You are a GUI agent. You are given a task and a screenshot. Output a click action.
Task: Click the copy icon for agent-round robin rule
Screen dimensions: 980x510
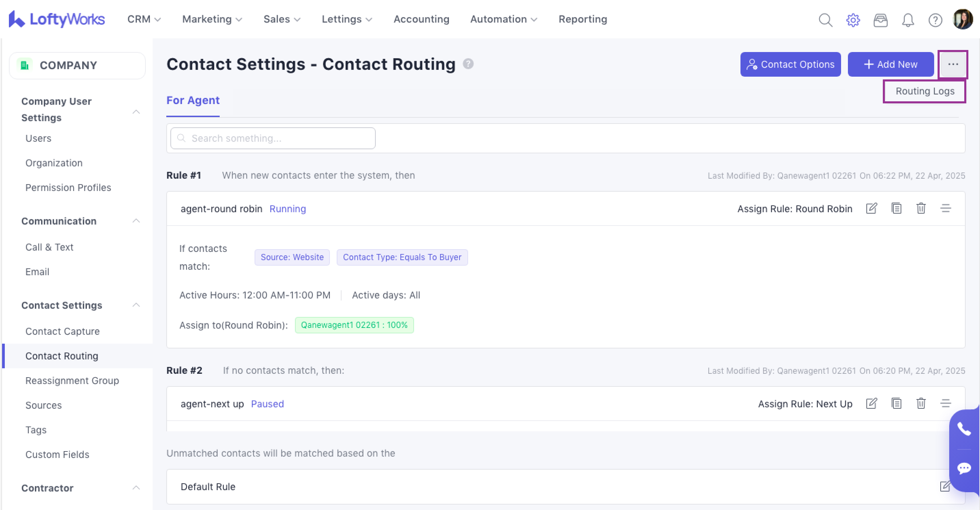tap(896, 208)
